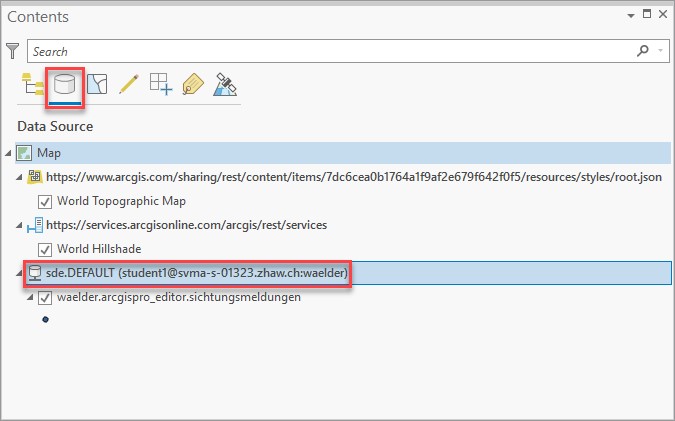Open the Search options dropdown arrow
Screen dimensions: 675x421
661,50
